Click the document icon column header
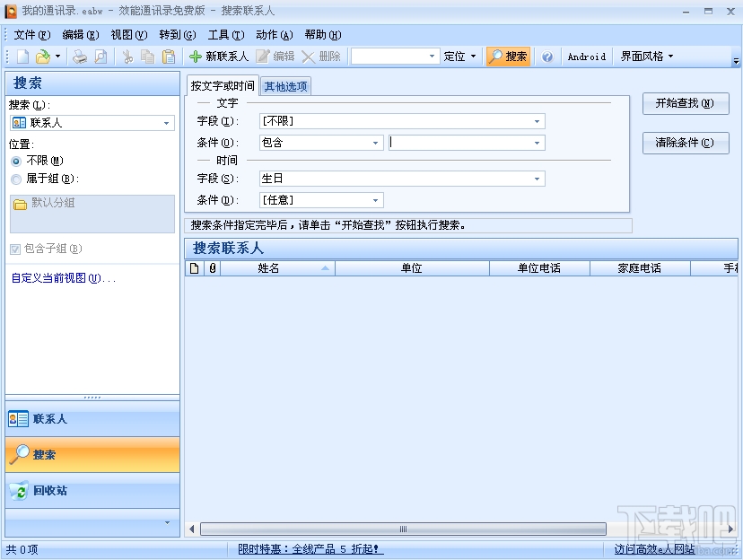Viewport: 743px width, 560px height. pyautogui.click(x=195, y=268)
